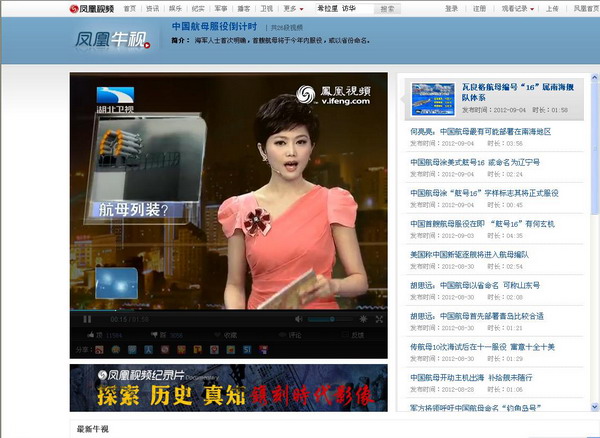Mute the video using the speaker icon
This screenshot has width=600, height=438.
[x=297, y=319]
